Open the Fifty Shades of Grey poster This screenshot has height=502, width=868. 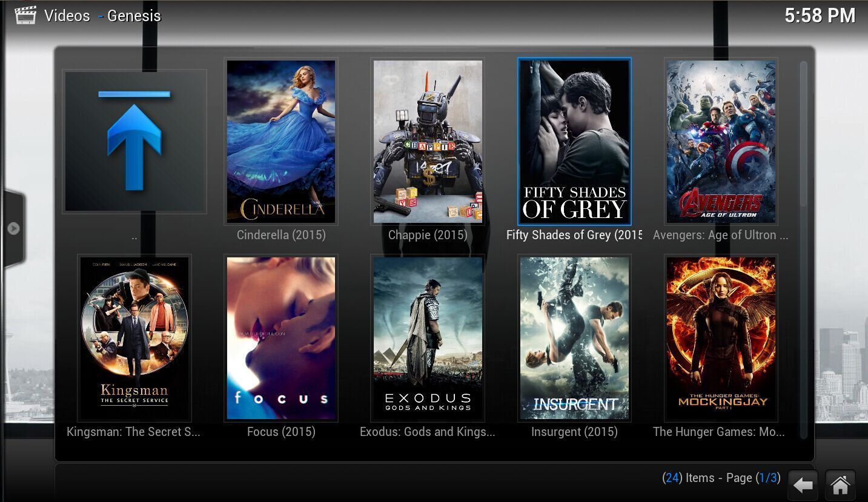(x=574, y=142)
